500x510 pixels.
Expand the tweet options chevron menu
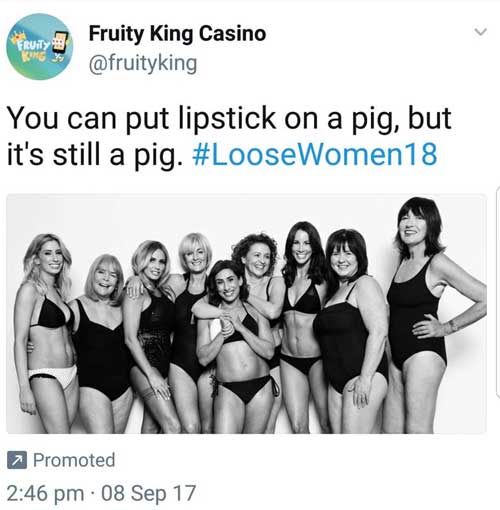point(480,32)
